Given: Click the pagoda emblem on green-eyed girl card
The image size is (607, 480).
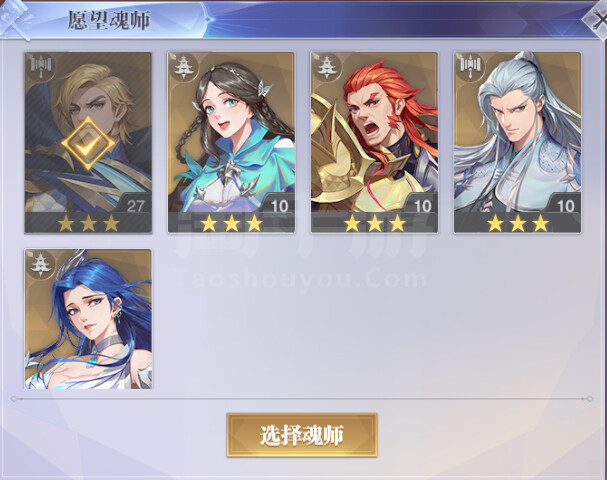Looking at the screenshot, I should [x=183, y=67].
